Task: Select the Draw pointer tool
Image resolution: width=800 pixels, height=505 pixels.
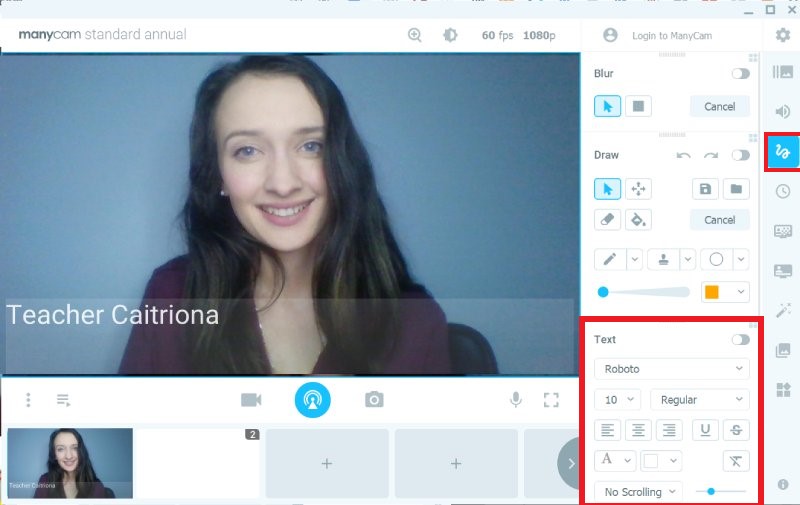Action: tap(607, 189)
